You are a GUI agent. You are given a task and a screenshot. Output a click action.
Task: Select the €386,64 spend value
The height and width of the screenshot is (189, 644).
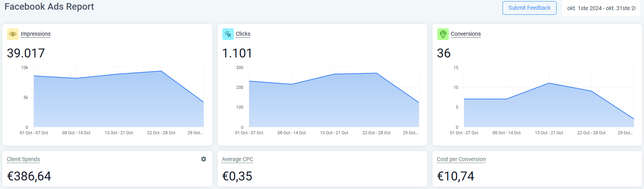pyautogui.click(x=29, y=176)
